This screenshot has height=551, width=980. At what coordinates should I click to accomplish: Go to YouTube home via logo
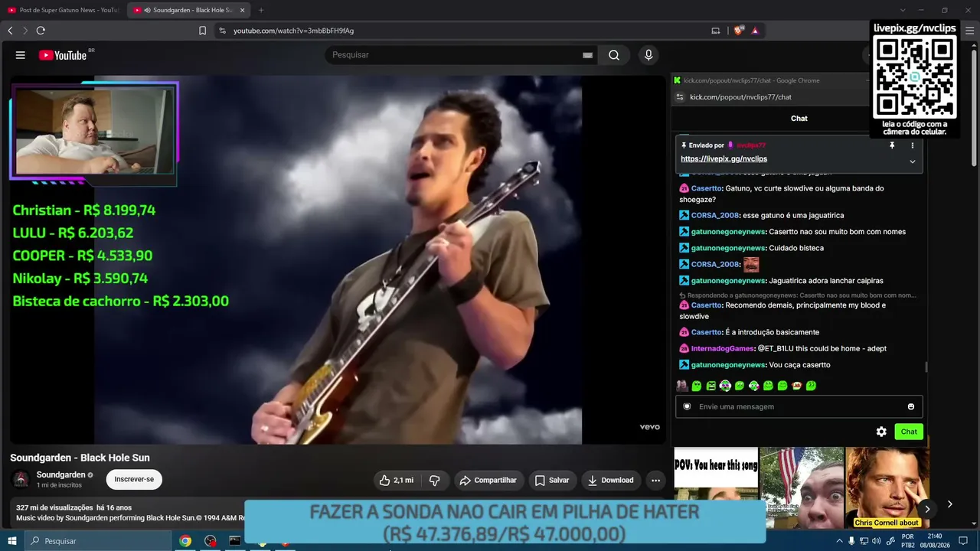63,55
